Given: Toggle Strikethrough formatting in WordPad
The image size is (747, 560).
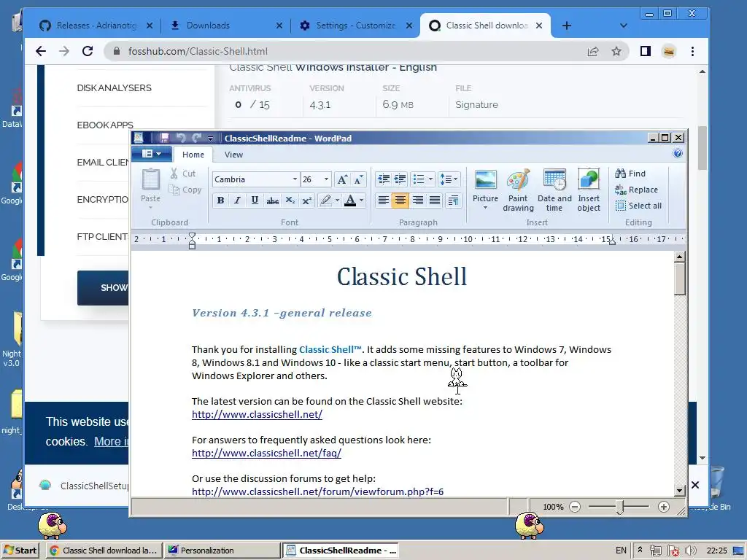Looking at the screenshot, I should pos(273,201).
